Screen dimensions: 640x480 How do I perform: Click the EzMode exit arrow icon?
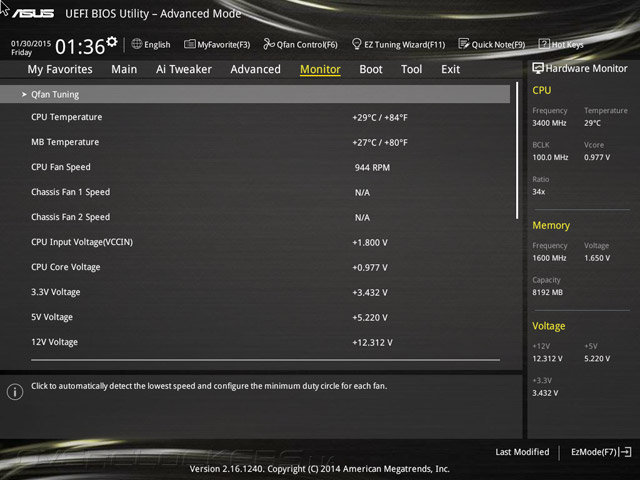tap(625, 452)
